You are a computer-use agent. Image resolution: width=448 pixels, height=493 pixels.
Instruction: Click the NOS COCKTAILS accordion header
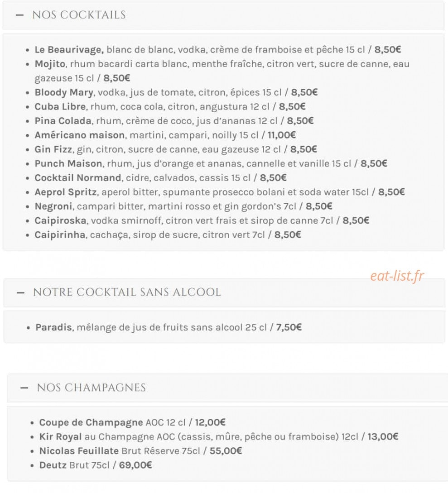click(223, 15)
